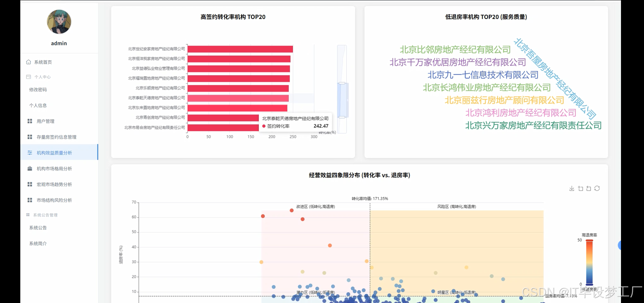Viewport: 644px width, 303px height.
Task: Click the briefcase icon beside 机构市场格局分析
Action: (30, 168)
